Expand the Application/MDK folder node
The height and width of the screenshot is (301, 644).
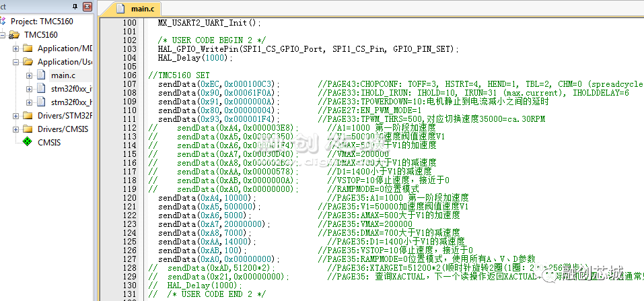[x=15, y=48]
